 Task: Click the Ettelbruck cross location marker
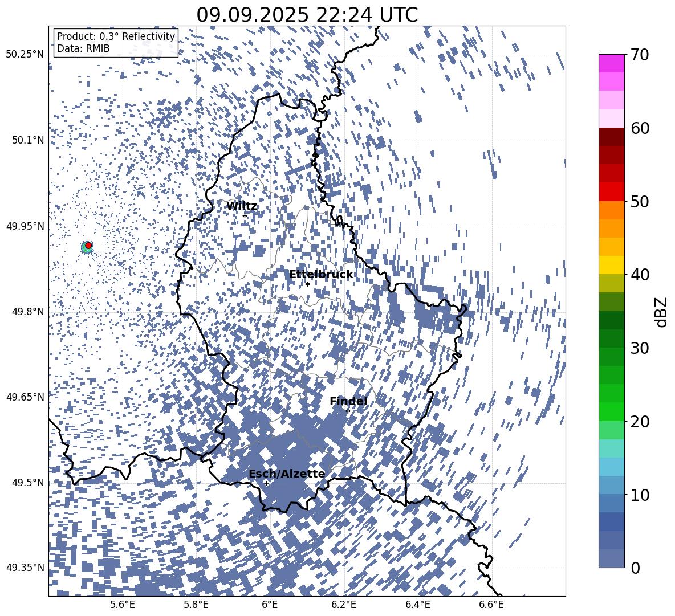[307, 284]
